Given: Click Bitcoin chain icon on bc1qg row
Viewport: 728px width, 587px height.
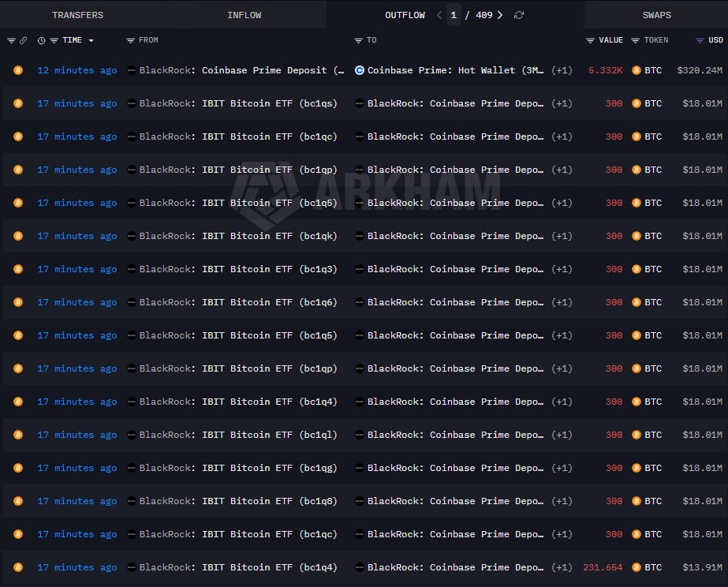Looking at the screenshot, I should [18, 468].
